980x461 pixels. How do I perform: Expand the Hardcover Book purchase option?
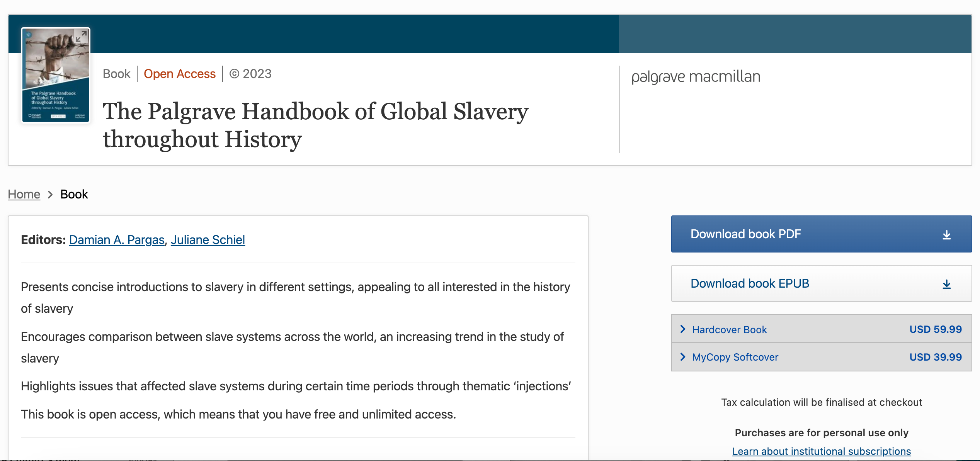822,329
